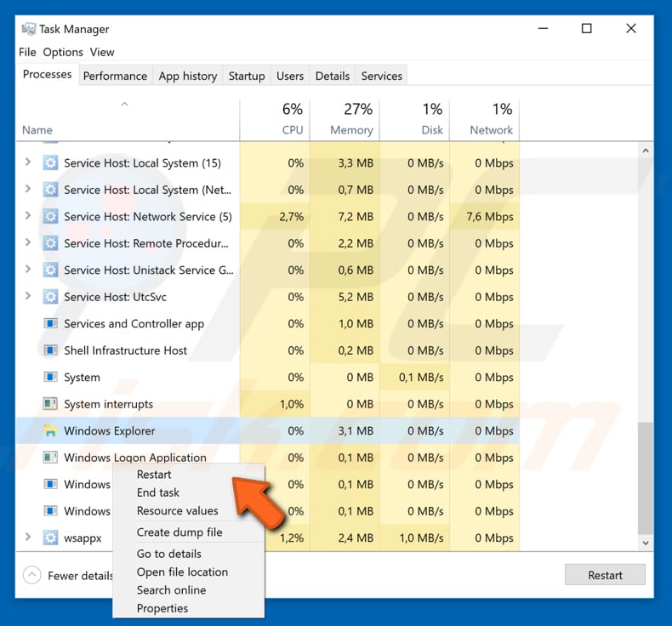The width and height of the screenshot is (672, 626).
Task: Select the Processes tab
Action: pos(47,74)
